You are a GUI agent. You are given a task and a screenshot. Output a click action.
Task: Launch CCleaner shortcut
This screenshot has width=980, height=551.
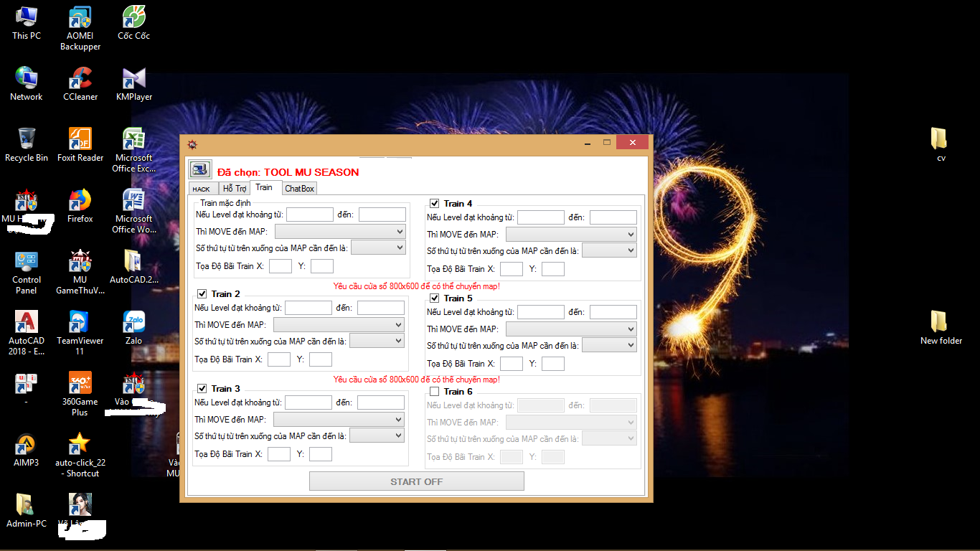80,85
